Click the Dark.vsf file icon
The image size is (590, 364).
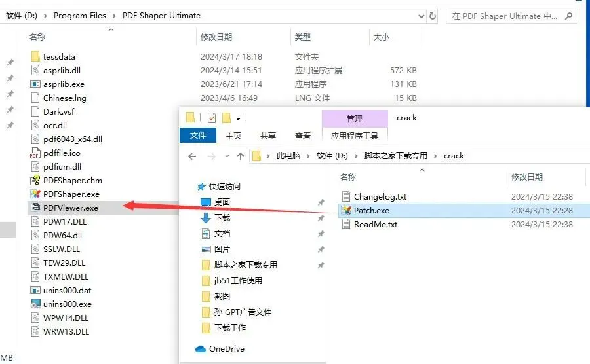[35, 111]
